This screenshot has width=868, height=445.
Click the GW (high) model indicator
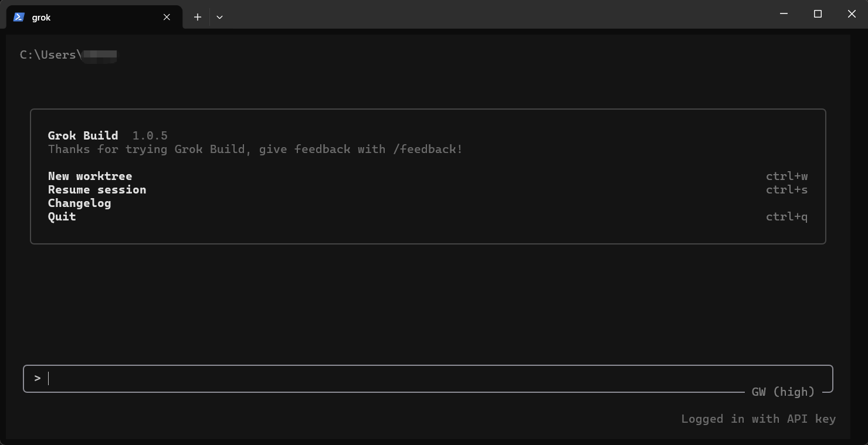click(783, 392)
